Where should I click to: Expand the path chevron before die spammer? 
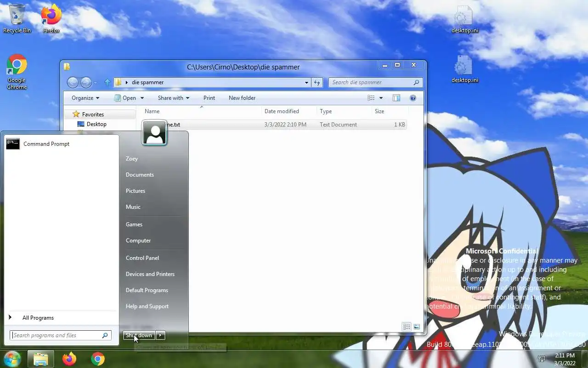(126, 82)
